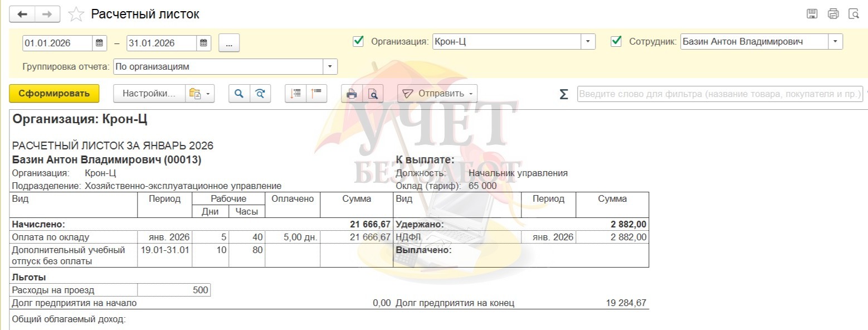
Task: Print report via toolbar printer icon
Action: click(x=352, y=94)
